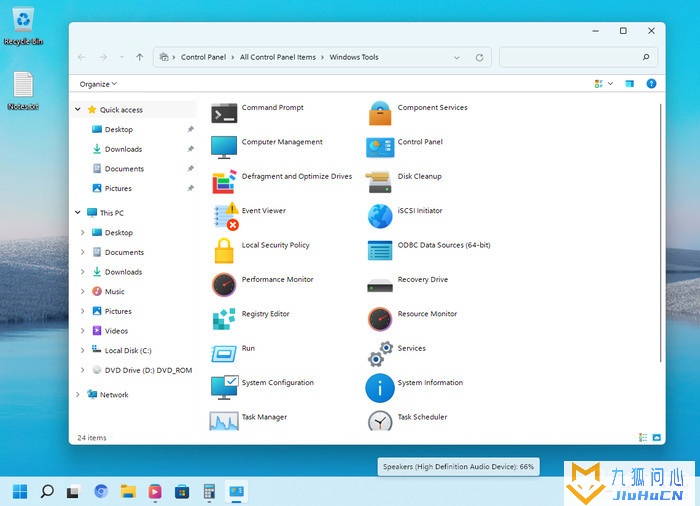Switch to details view in status bar
This screenshot has width=700, height=506.
pos(643,438)
